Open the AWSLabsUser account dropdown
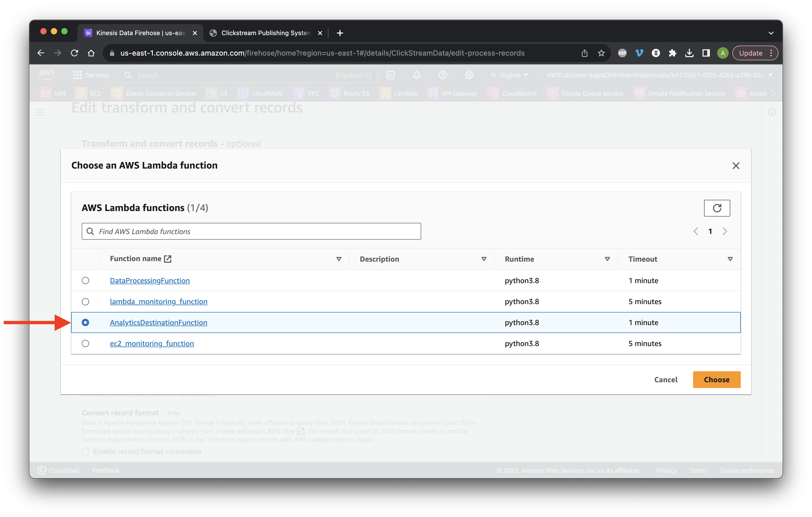 coord(659,75)
